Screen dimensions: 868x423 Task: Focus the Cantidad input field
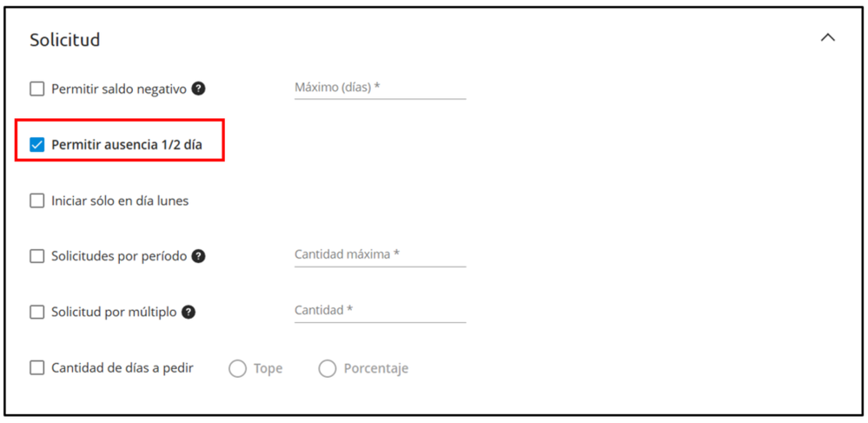pyautogui.click(x=380, y=311)
